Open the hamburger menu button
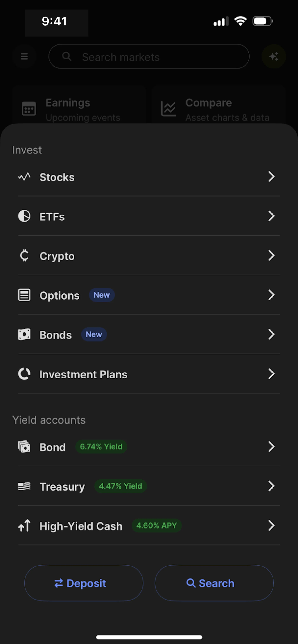Screen dimensions: 298x644 24,56
